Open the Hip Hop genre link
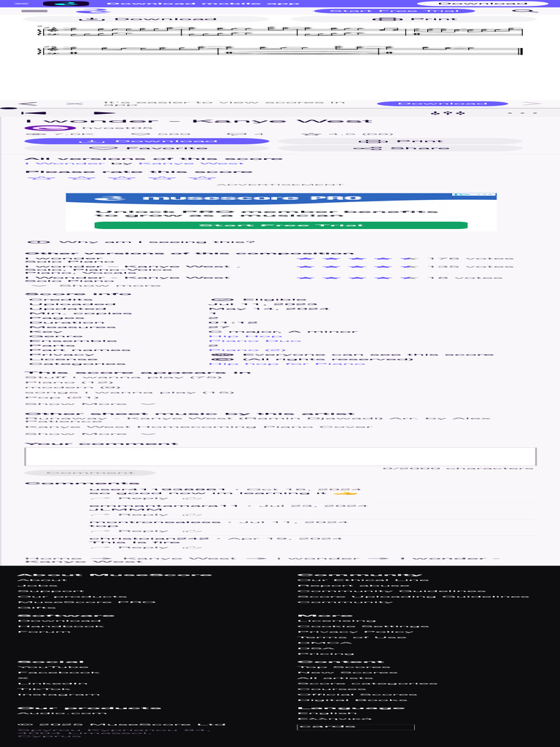This screenshot has height=747, width=560. point(245,336)
